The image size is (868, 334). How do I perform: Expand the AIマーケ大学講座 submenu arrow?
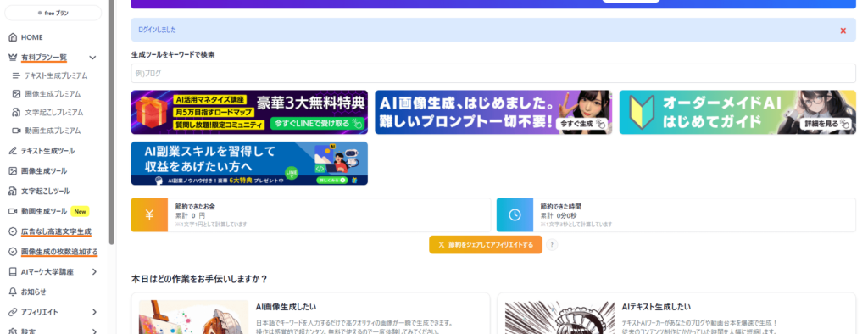pyautogui.click(x=94, y=272)
